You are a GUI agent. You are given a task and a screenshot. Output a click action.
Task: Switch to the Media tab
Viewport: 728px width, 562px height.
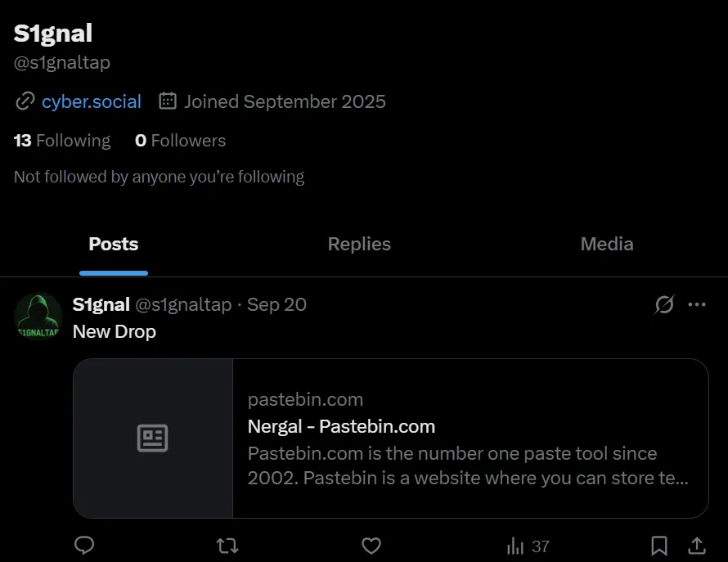coord(607,244)
